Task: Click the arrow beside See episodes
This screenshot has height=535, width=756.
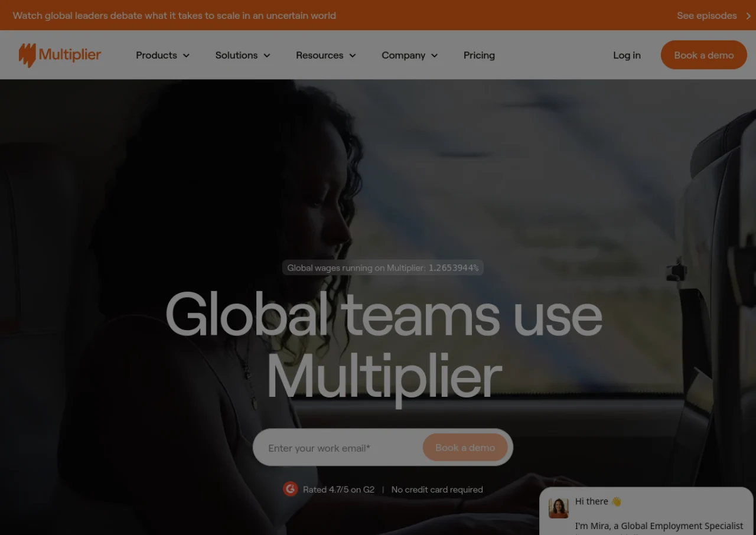Action: [748, 16]
